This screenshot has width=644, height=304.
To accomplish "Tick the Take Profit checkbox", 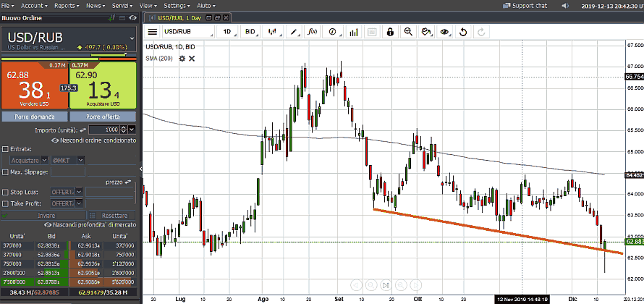I will [6, 204].
